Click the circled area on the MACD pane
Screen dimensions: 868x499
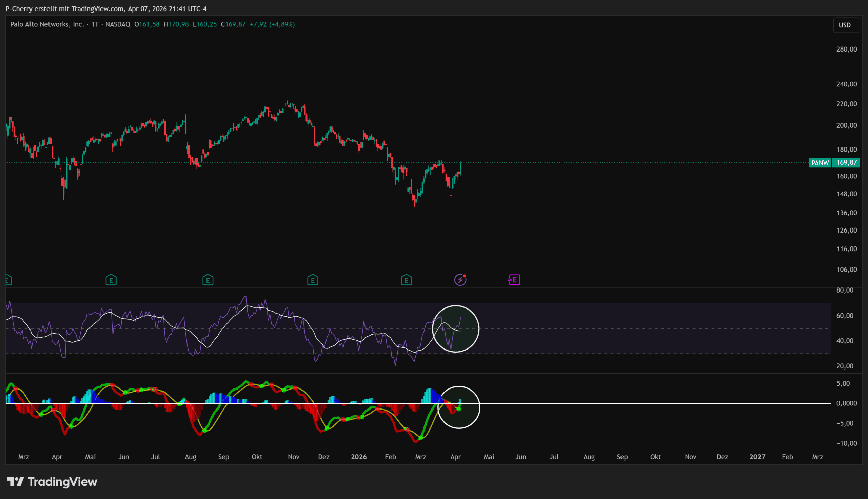[458, 407]
